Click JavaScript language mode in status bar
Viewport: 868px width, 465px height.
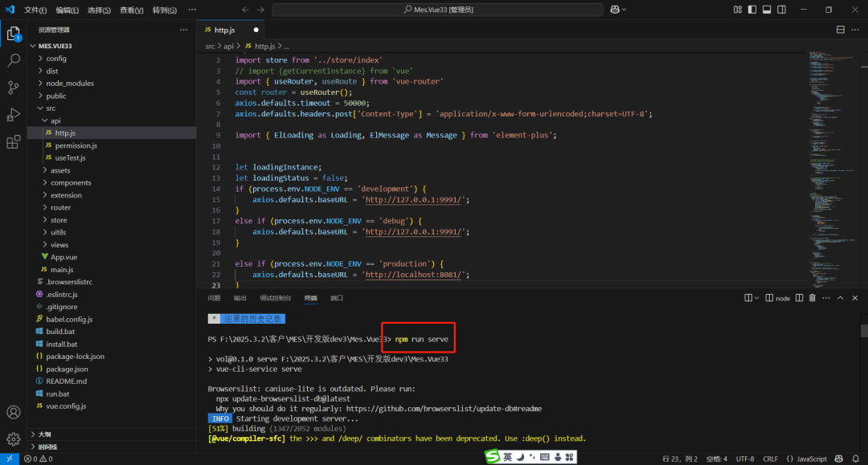pyautogui.click(x=806, y=459)
